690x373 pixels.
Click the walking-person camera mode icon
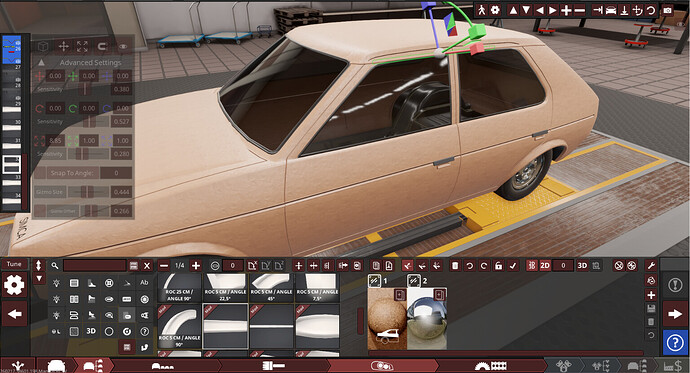click(x=482, y=10)
